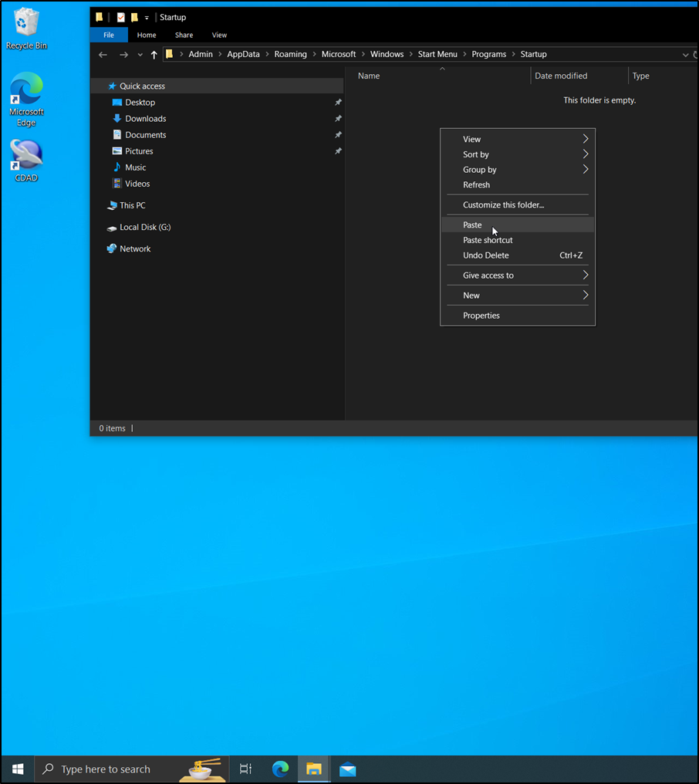Select Paste from the context menu
Viewport: 699px width, 784px height.
click(472, 225)
